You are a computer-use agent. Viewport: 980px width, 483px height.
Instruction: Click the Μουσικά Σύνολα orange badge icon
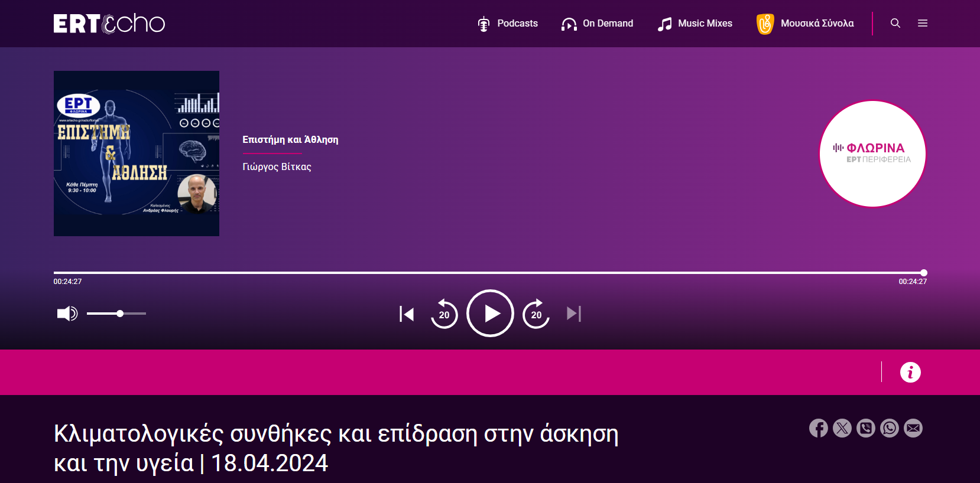[765, 24]
